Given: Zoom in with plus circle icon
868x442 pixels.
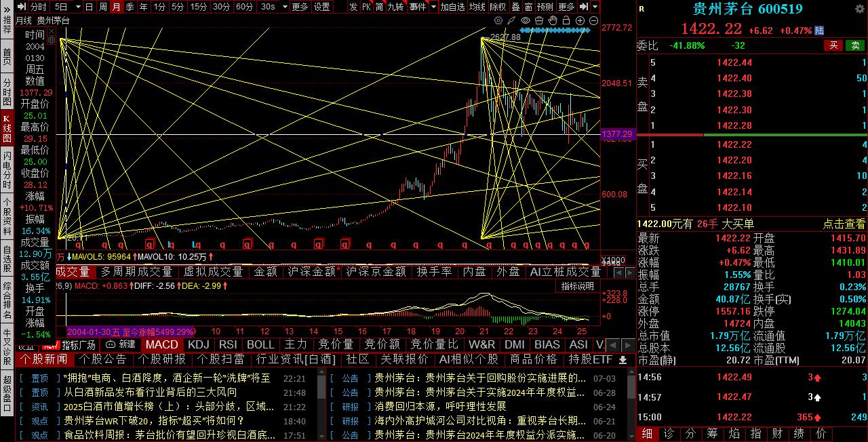Looking at the screenshot, I should (580, 20).
